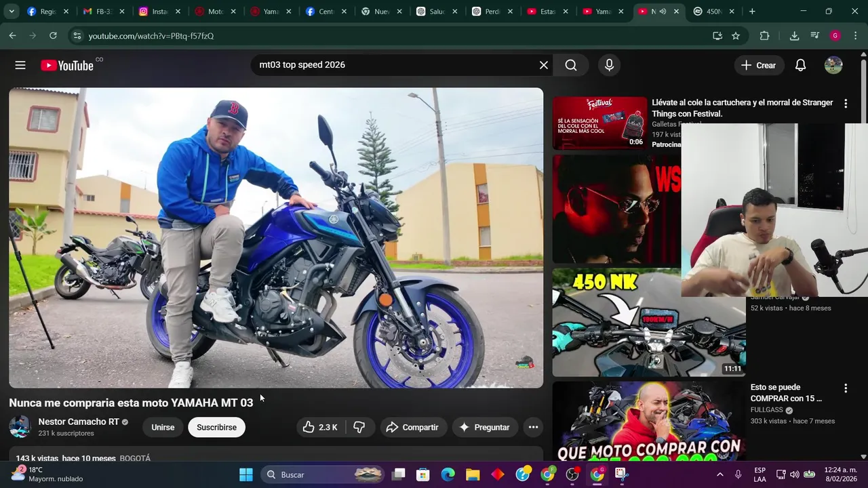Open Chrome extensions puzzle icon
The width and height of the screenshot is (868, 488).
[x=764, y=36]
